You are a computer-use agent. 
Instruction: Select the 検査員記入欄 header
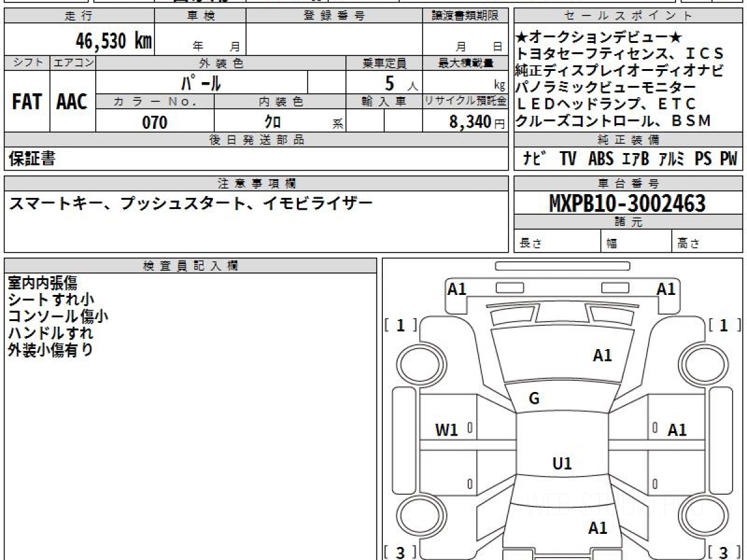[x=190, y=266]
